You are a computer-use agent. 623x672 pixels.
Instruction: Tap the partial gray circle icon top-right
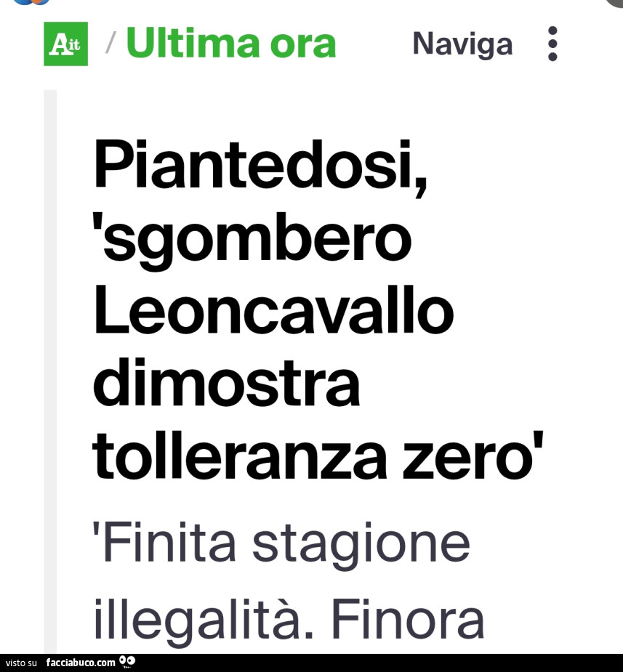point(613,2)
